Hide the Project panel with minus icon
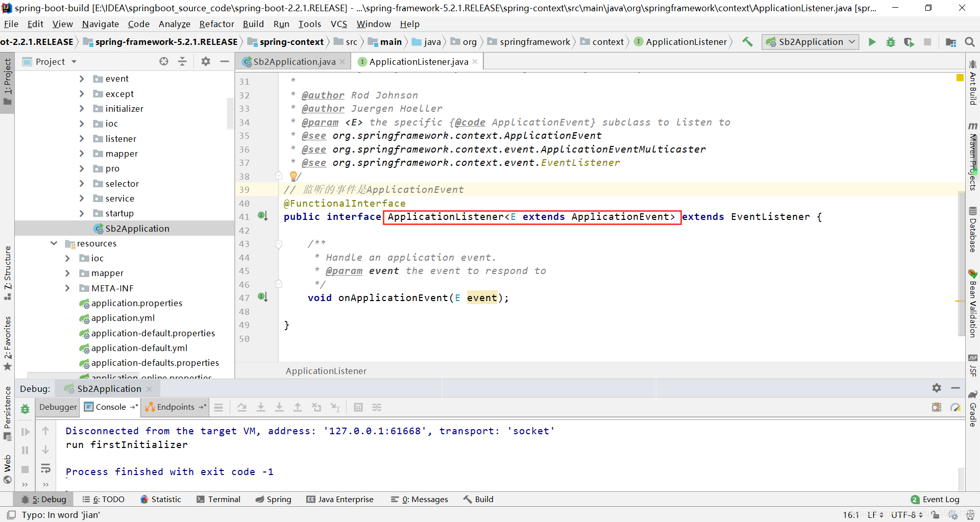 click(224, 61)
